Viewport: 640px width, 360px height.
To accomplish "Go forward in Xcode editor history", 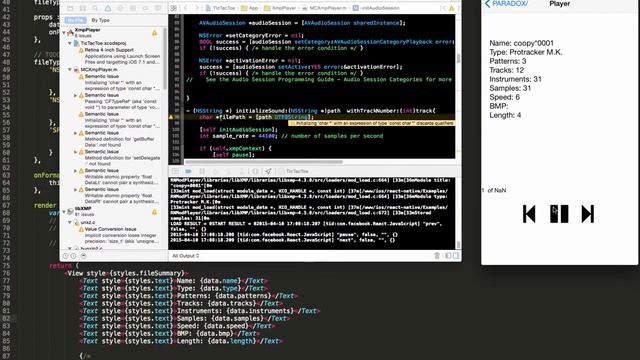I will coord(197,8).
